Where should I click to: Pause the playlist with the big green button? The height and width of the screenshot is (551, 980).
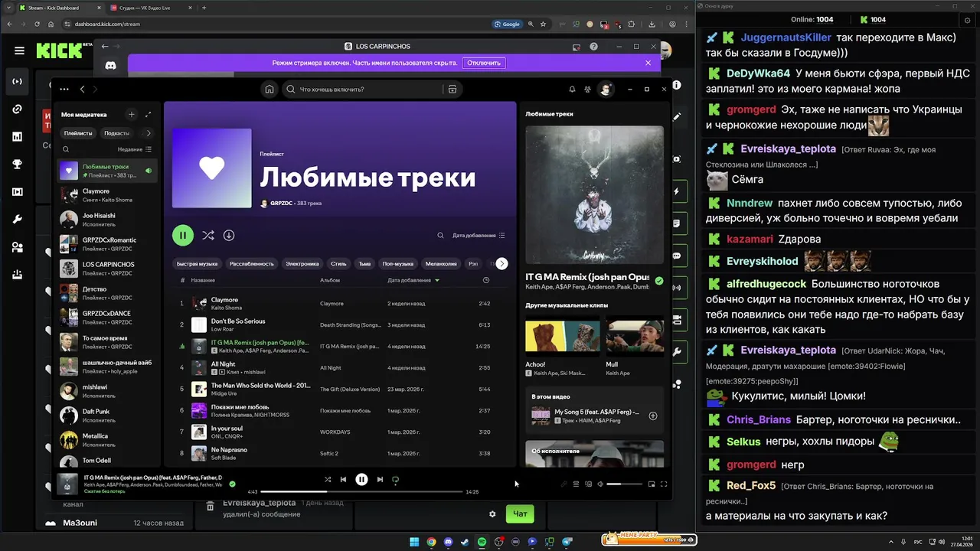tap(183, 236)
